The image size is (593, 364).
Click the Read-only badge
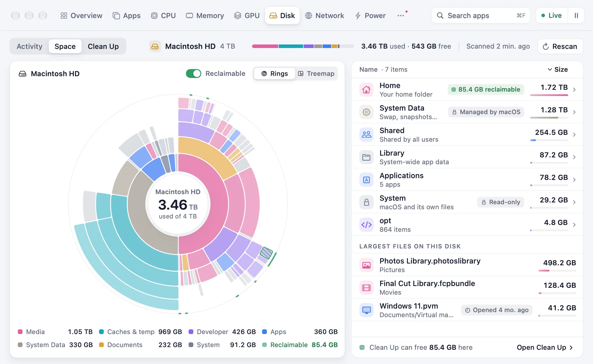click(501, 202)
